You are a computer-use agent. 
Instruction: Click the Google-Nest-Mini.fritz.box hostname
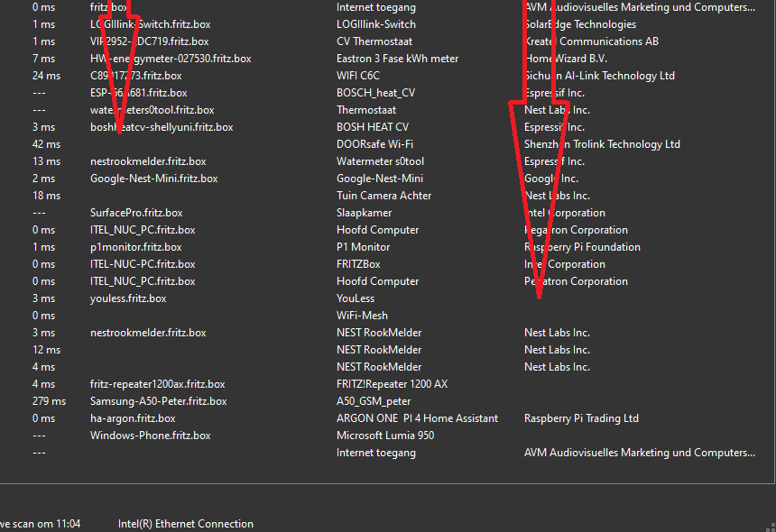click(154, 179)
